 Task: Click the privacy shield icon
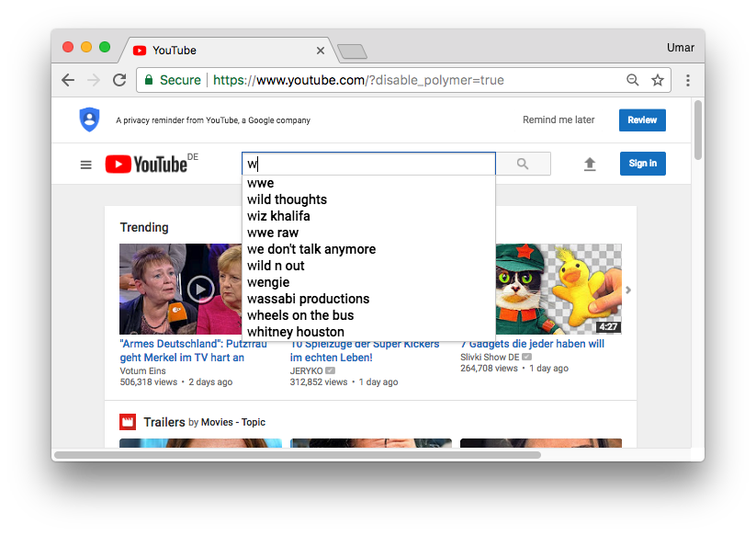click(x=89, y=120)
